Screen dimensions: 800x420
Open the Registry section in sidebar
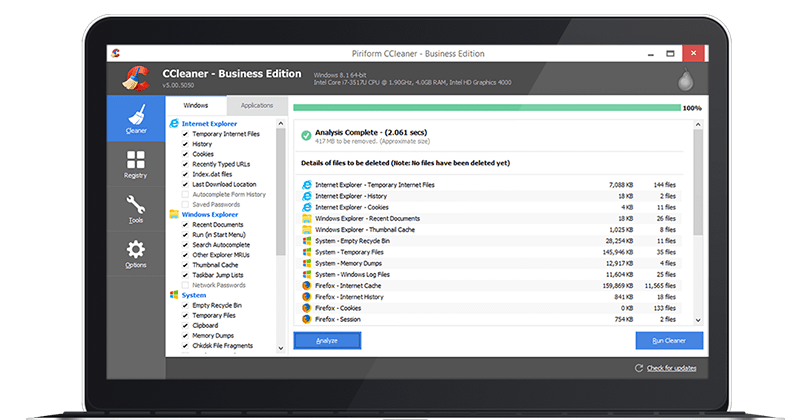pyautogui.click(x=136, y=165)
